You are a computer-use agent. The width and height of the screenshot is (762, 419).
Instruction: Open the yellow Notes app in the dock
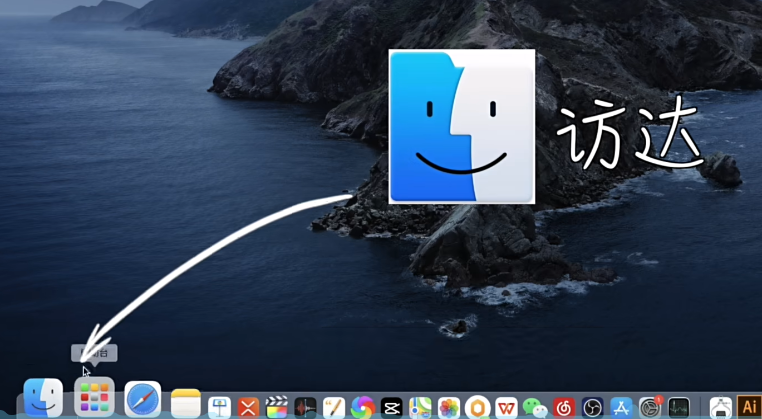(186, 403)
